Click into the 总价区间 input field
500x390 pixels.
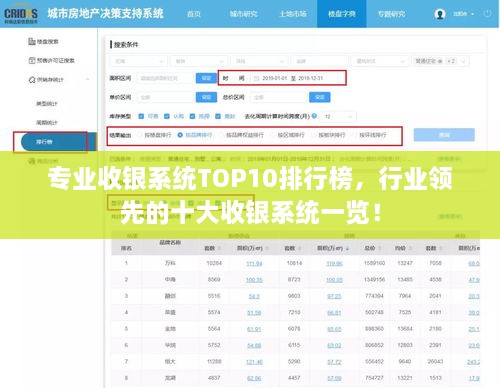point(278,97)
